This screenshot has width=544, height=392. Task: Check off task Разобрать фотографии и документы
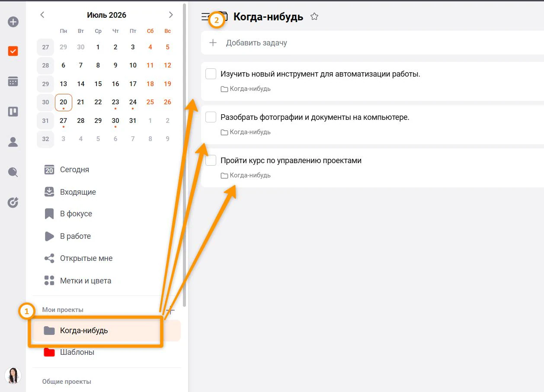(211, 117)
